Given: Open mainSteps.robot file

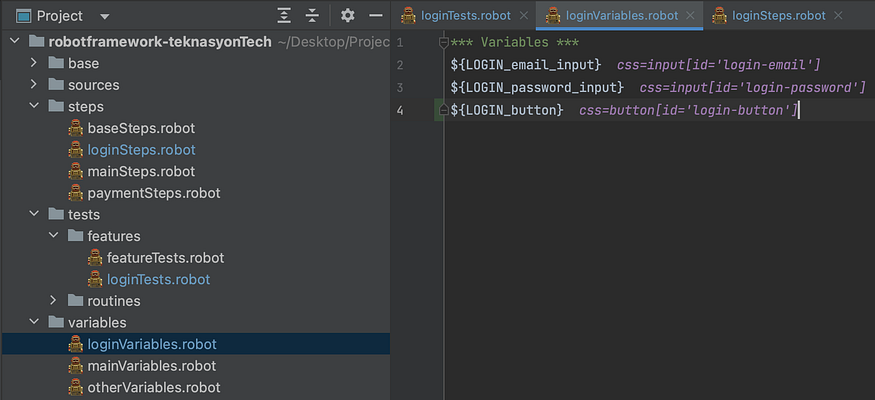Looking at the screenshot, I should tap(141, 171).
